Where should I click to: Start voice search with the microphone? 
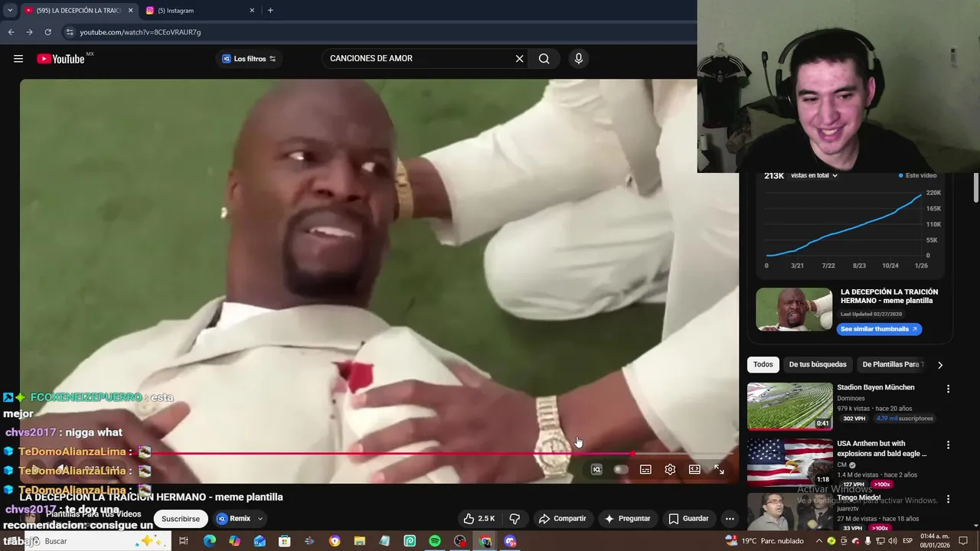[x=578, y=59]
